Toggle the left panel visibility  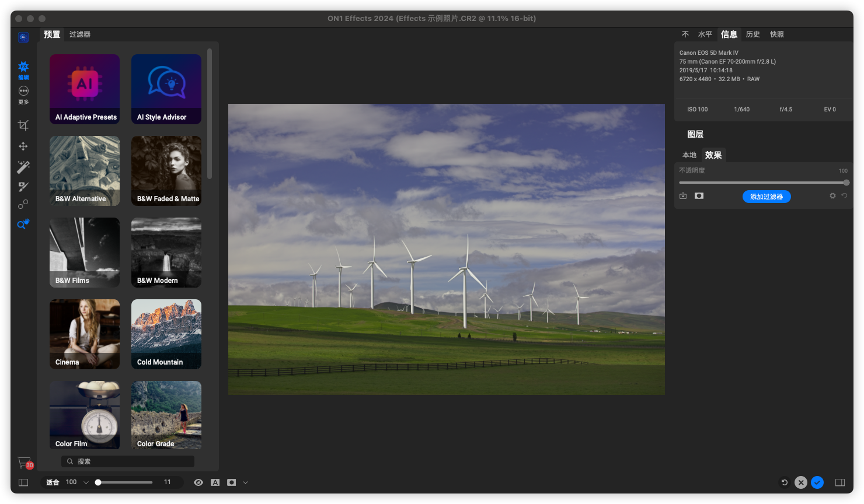coord(23,482)
